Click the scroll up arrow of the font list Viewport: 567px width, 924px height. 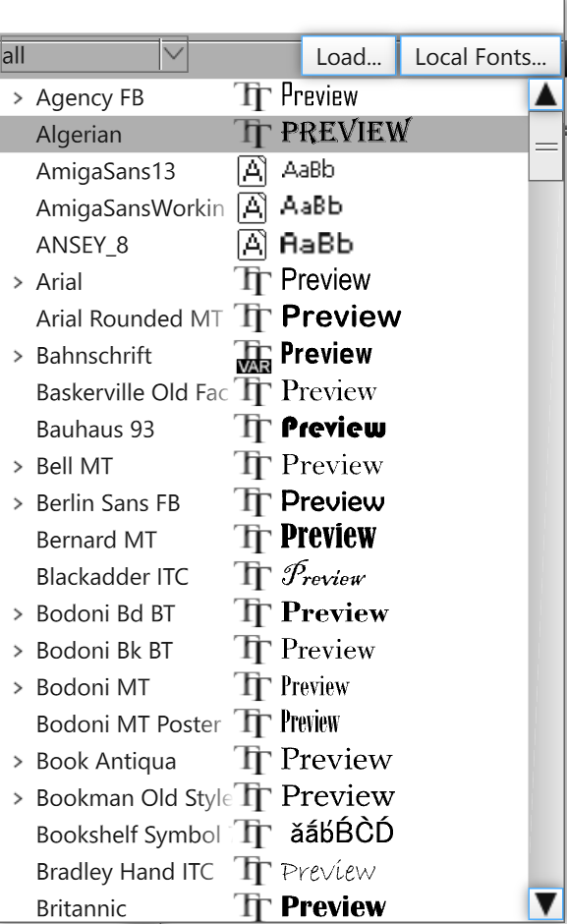[x=545, y=94]
